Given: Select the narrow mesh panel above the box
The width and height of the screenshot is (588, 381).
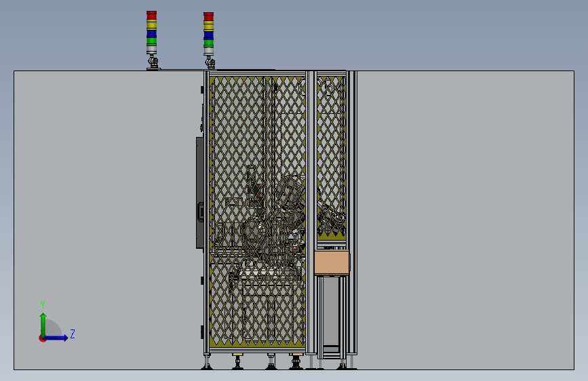Looking at the screenshot, I should [x=331, y=157].
